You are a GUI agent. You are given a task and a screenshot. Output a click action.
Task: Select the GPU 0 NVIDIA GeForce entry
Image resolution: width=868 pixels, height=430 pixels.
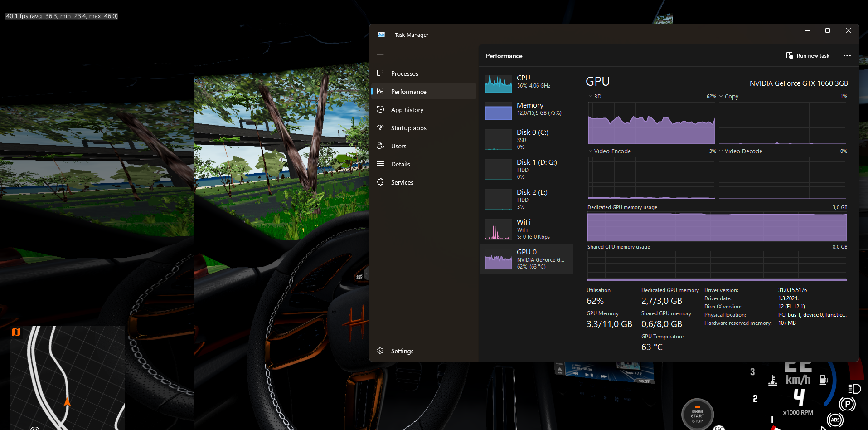click(x=527, y=259)
